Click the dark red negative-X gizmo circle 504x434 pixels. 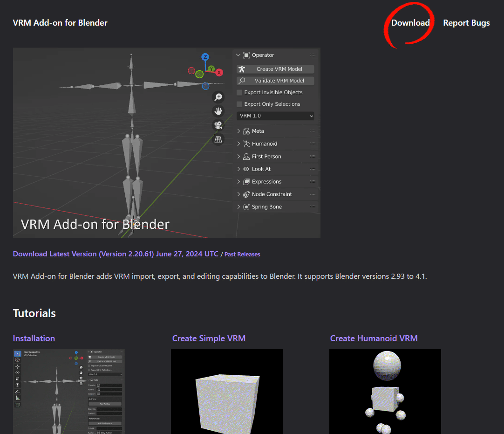(x=191, y=70)
